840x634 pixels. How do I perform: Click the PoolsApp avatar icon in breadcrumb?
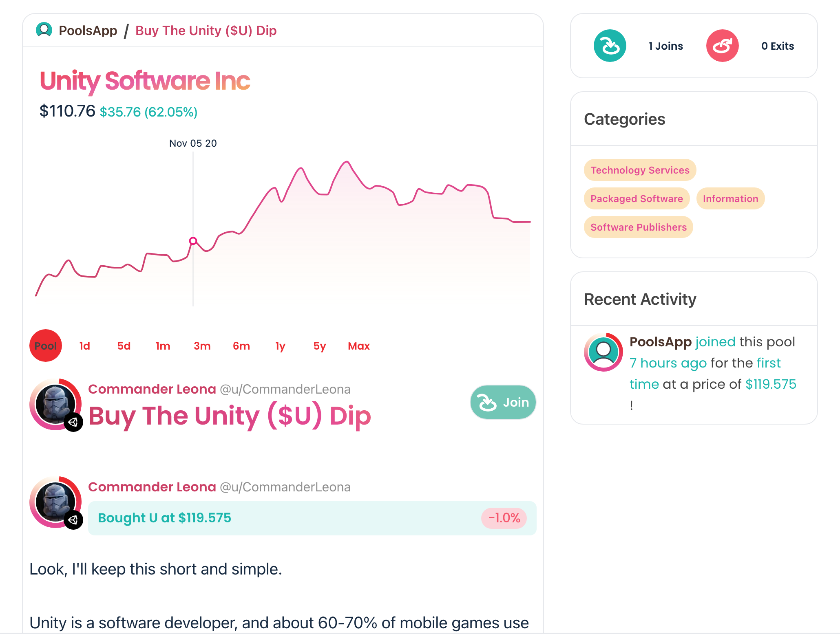click(x=44, y=30)
